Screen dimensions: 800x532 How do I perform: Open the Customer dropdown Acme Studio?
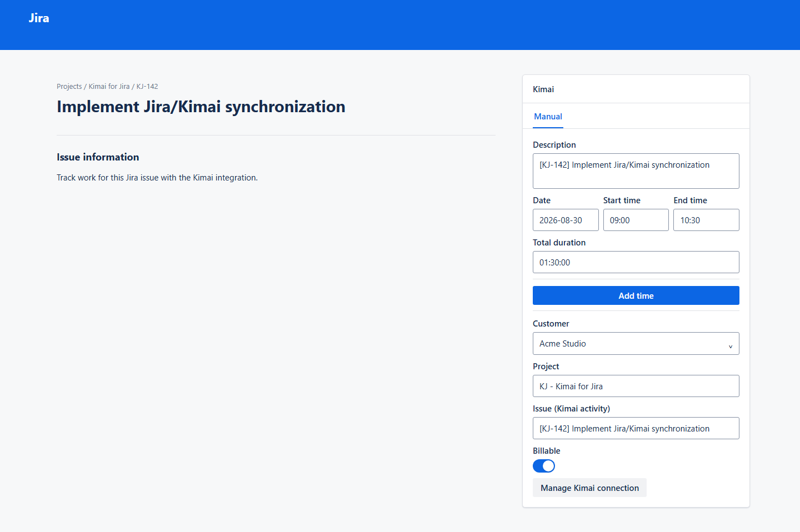[x=636, y=344]
